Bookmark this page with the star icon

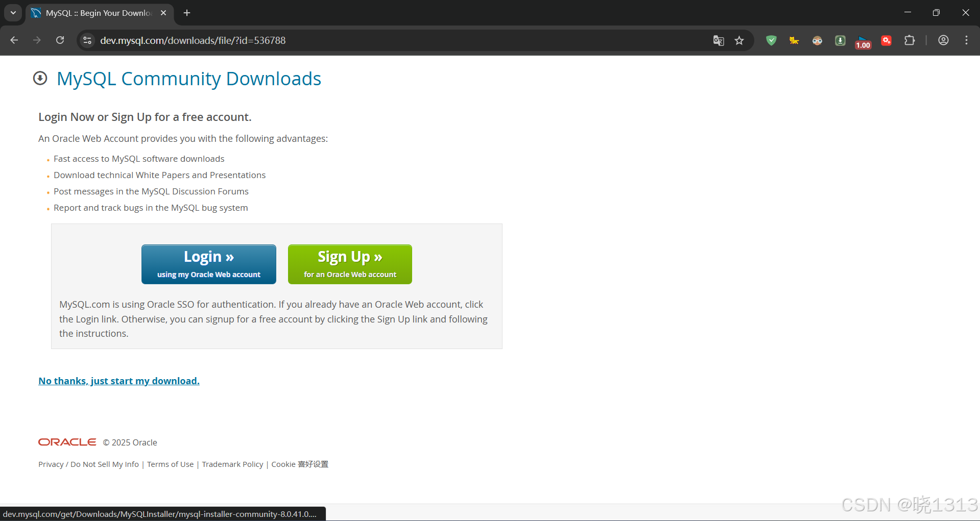click(739, 40)
